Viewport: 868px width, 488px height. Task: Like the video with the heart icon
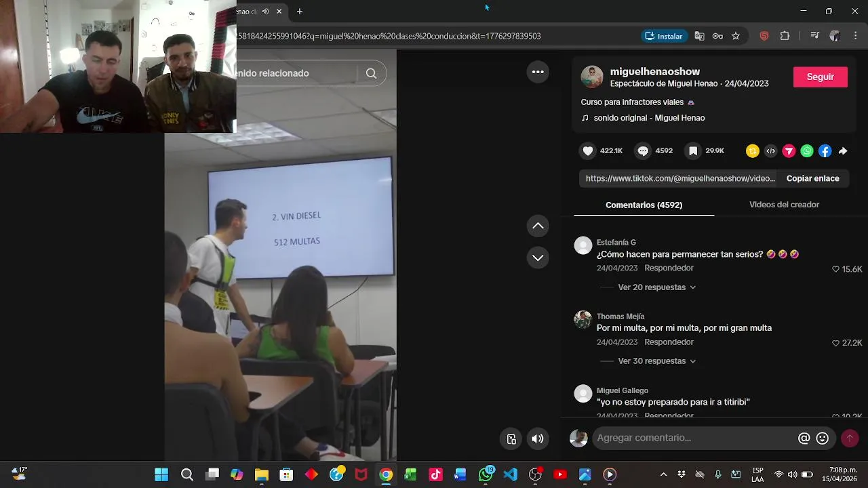click(x=588, y=151)
